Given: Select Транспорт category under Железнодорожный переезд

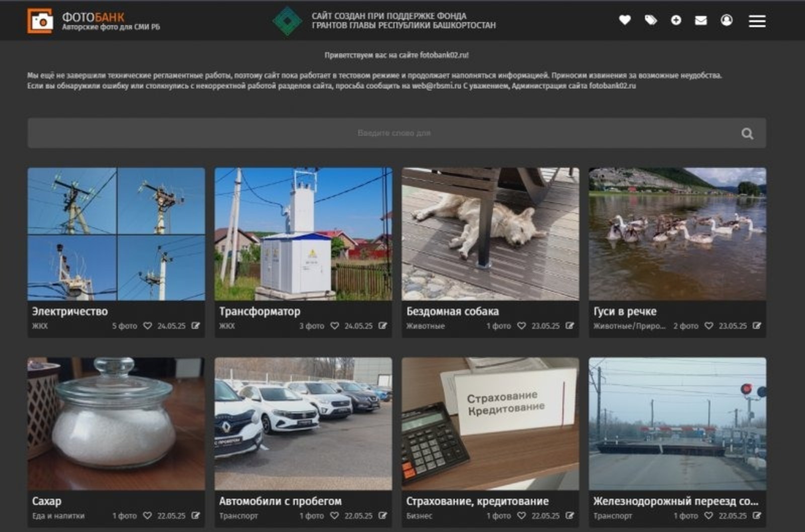Looking at the screenshot, I should [612, 515].
